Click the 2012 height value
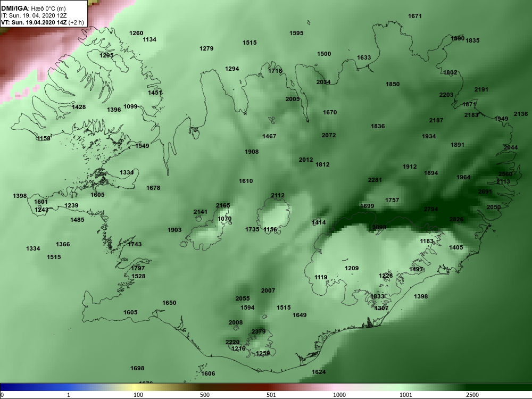 tap(306, 160)
